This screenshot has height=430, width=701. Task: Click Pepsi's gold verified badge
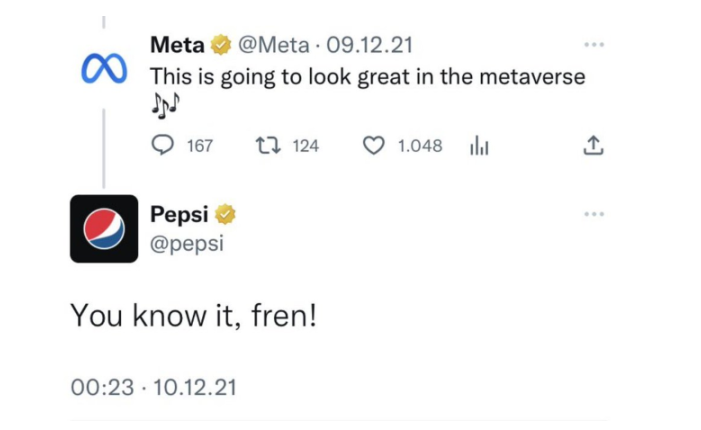pos(225,214)
